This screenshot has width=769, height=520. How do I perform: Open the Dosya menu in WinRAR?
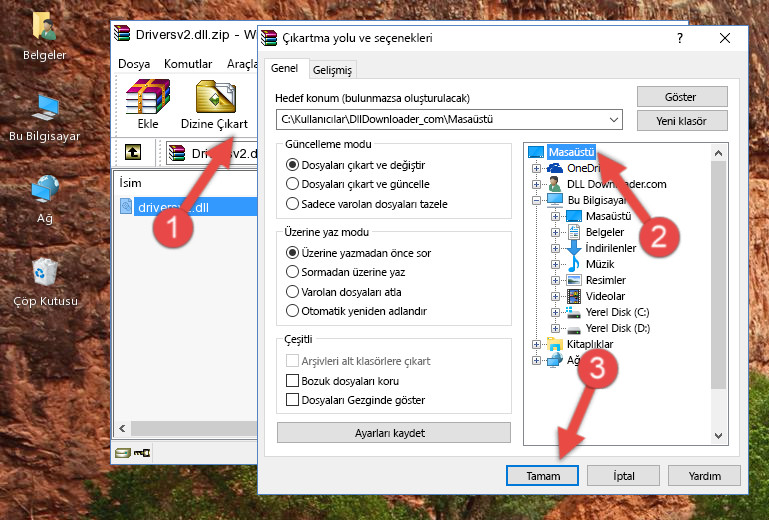tap(134, 64)
